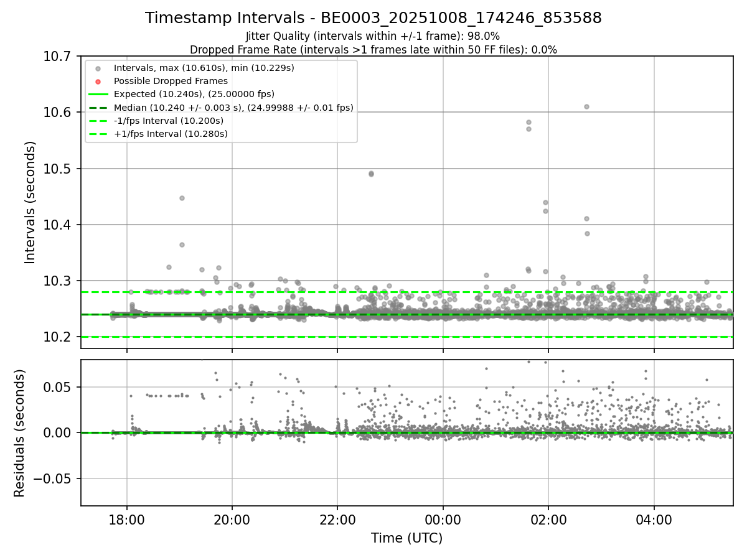Viewport: 747px width, 560px height.
Task: Select legend entry 'Possible Dropped Frames'
Action: tap(171, 81)
